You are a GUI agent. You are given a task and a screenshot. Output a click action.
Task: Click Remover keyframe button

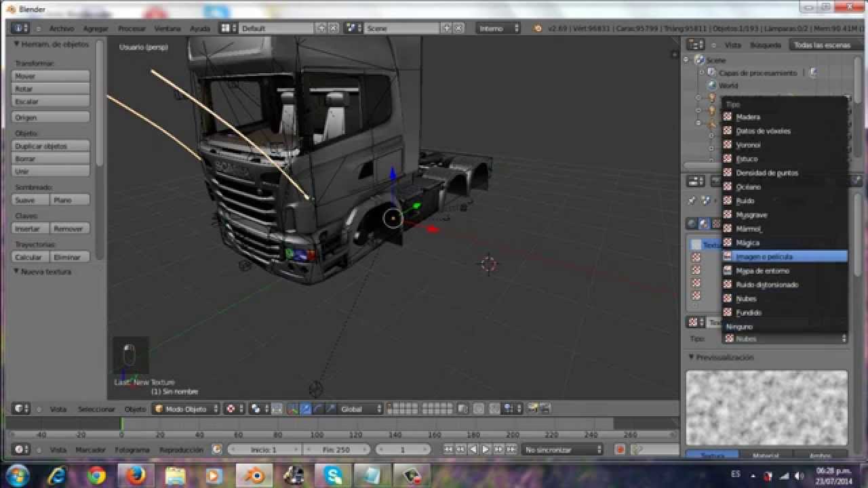[x=71, y=228]
